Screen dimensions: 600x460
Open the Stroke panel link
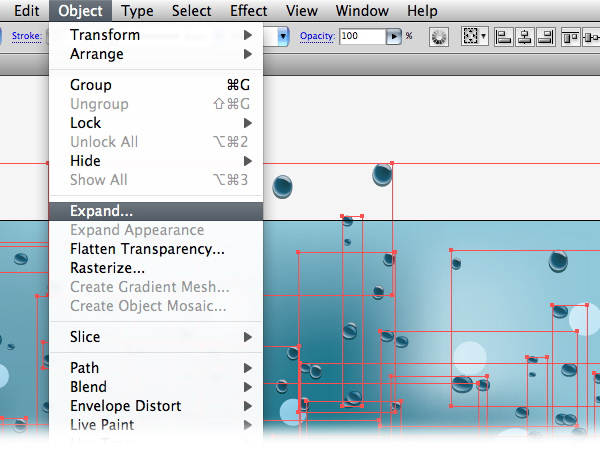point(27,36)
